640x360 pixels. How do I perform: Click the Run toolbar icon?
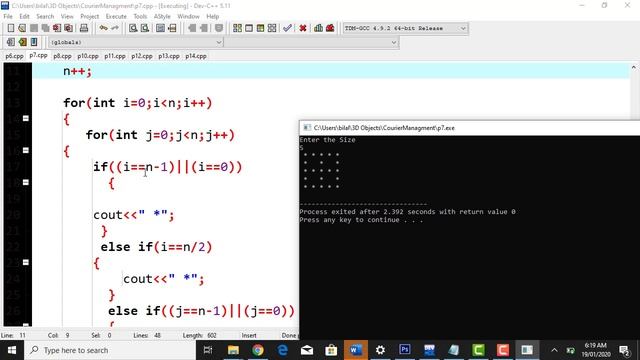pos(249,28)
